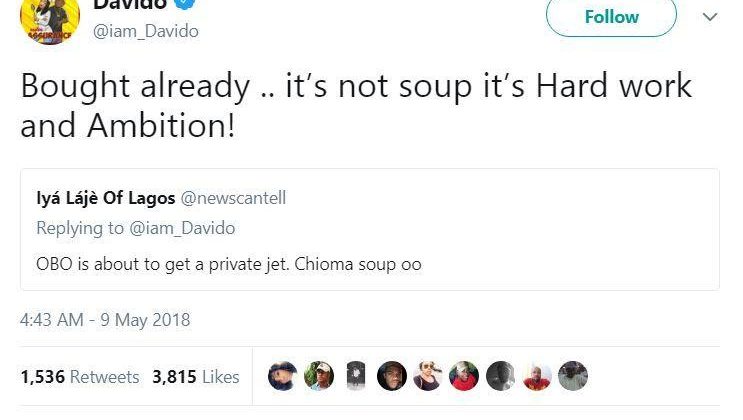Expand the tweet options chevron
The image size is (743, 420).
(709, 17)
